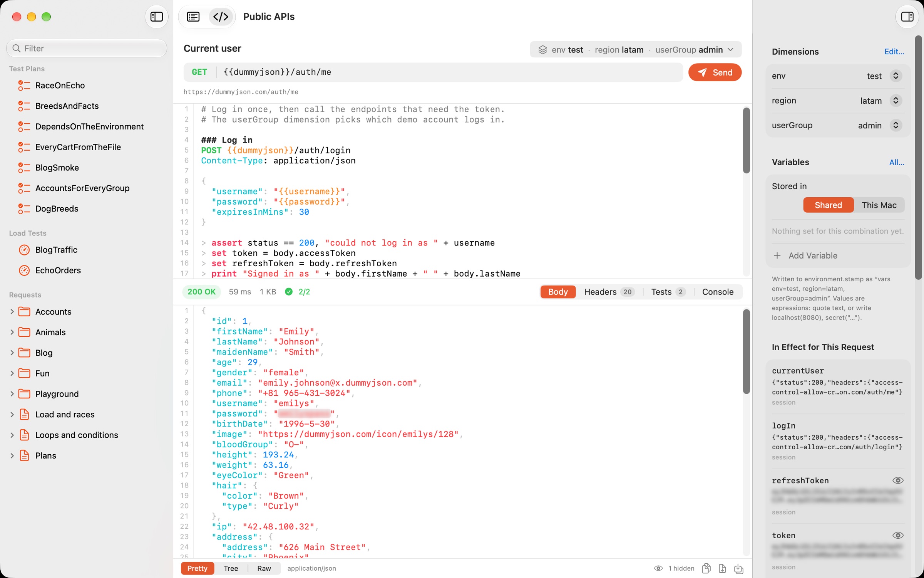Viewport: 924px width, 578px height.
Task: Click the copy response body icon
Action: (706, 568)
